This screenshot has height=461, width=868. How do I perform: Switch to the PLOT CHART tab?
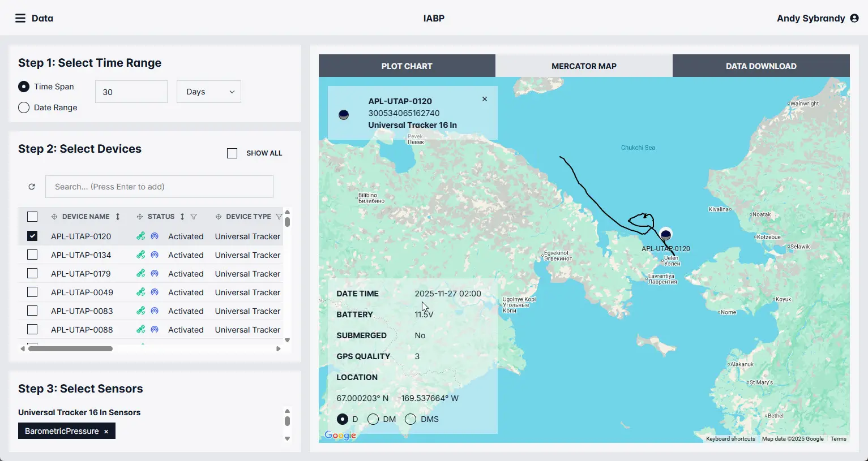point(407,66)
